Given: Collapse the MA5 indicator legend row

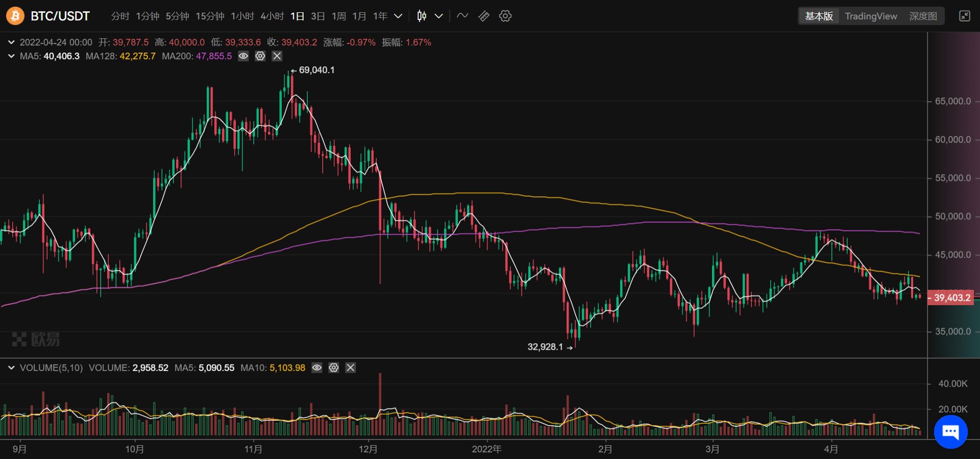Looking at the screenshot, I should tap(11, 56).
